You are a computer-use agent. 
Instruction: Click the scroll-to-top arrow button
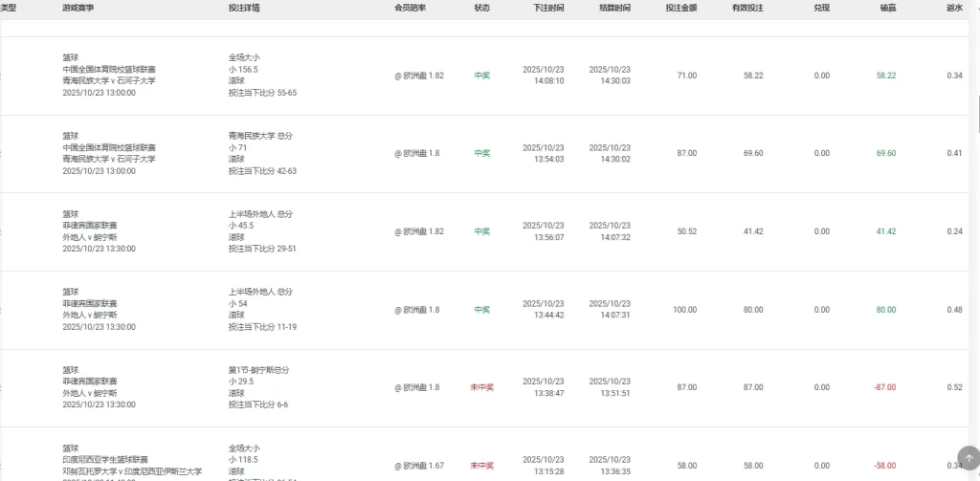969,458
